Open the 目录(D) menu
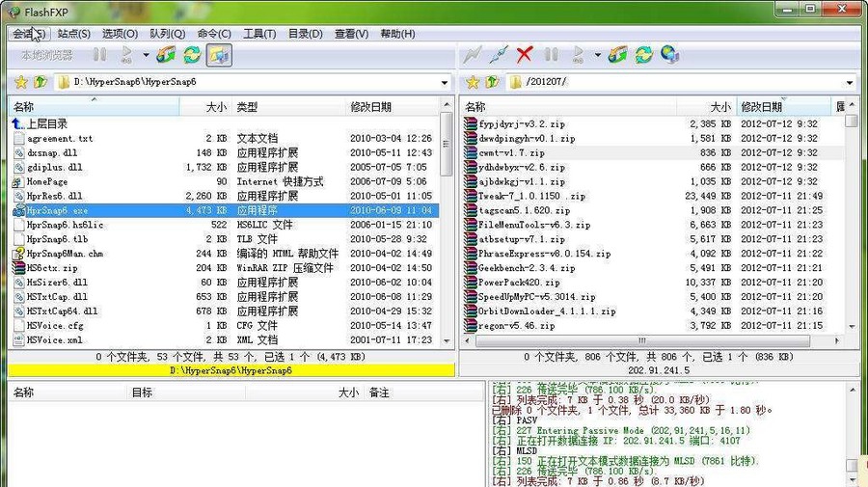Viewport: 868px width, 487px height. pyautogui.click(x=305, y=34)
